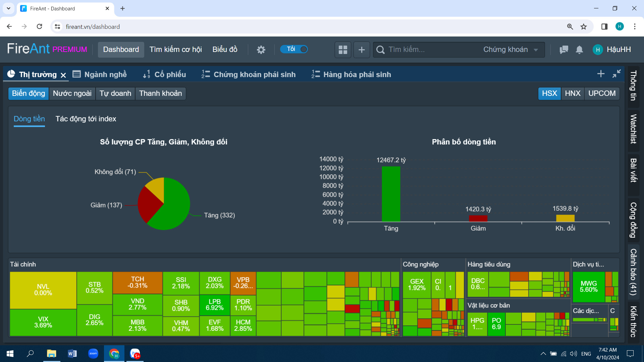This screenshot has height=362, width=644.
Task: Expand the Chứng khoán search dropdown
Action: coord(510,50)
